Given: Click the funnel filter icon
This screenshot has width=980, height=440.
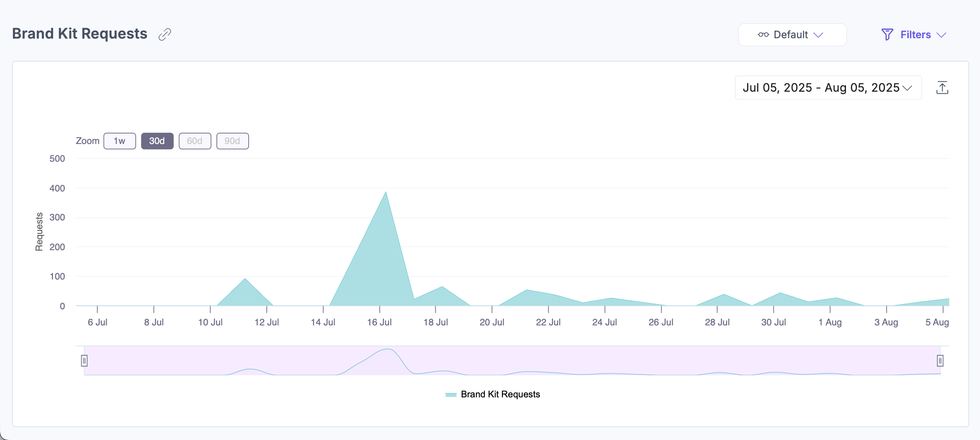Looking at the screenshot, I should pyautogui.click(x=887, y=35).
